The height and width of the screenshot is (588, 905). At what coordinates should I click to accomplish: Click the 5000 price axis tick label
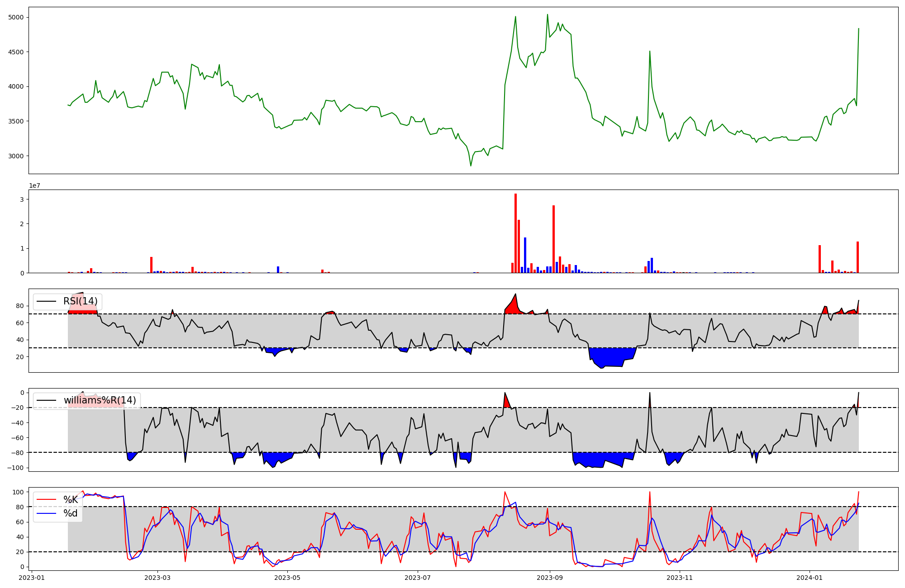coord(16,17)
